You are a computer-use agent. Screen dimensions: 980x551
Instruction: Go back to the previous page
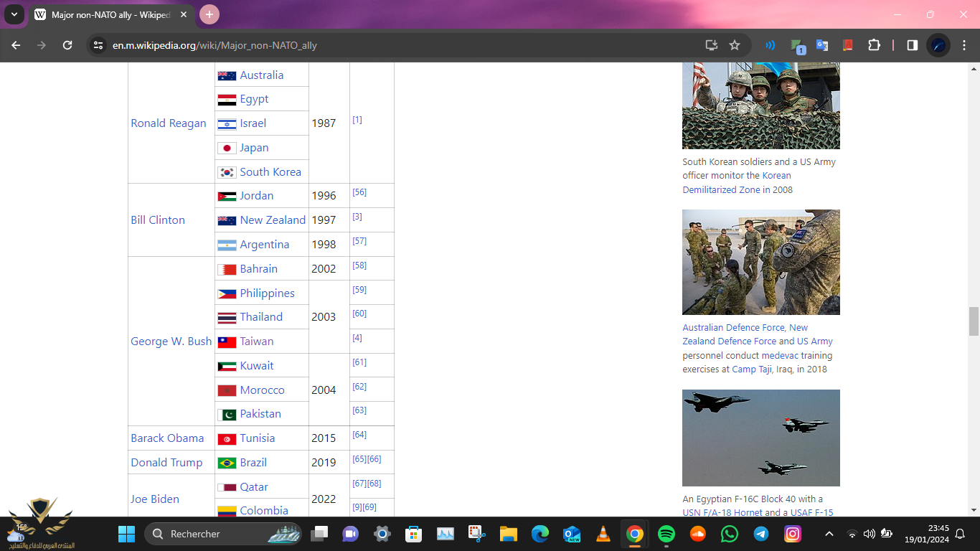16,45
